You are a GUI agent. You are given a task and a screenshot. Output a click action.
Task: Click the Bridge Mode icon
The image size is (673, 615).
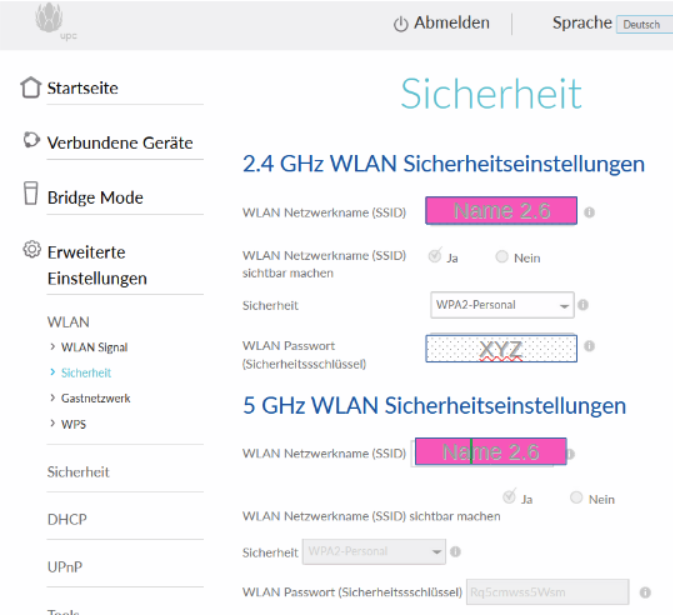(32, 196)
